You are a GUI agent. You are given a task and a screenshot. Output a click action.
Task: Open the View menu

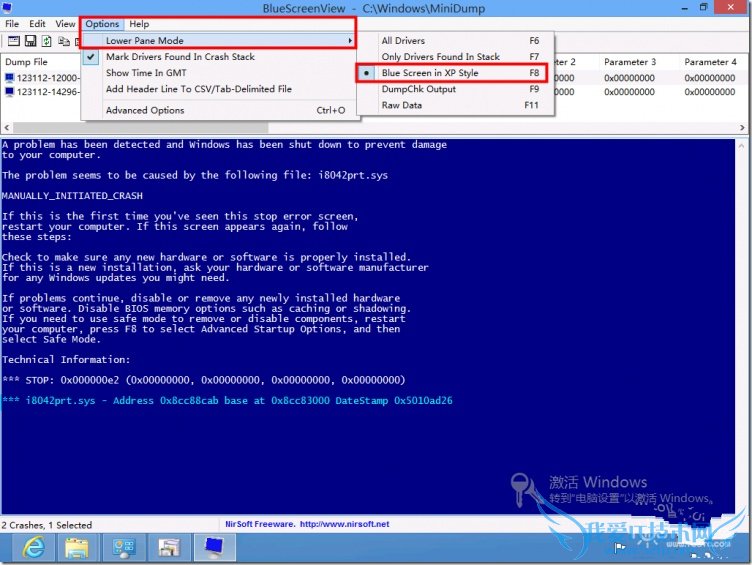point(65,24)
